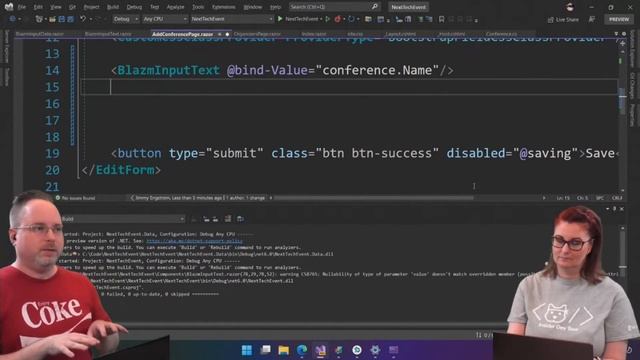640x360 pixels.
Task: Close the Output panel
Action: (x=622, y=209)
